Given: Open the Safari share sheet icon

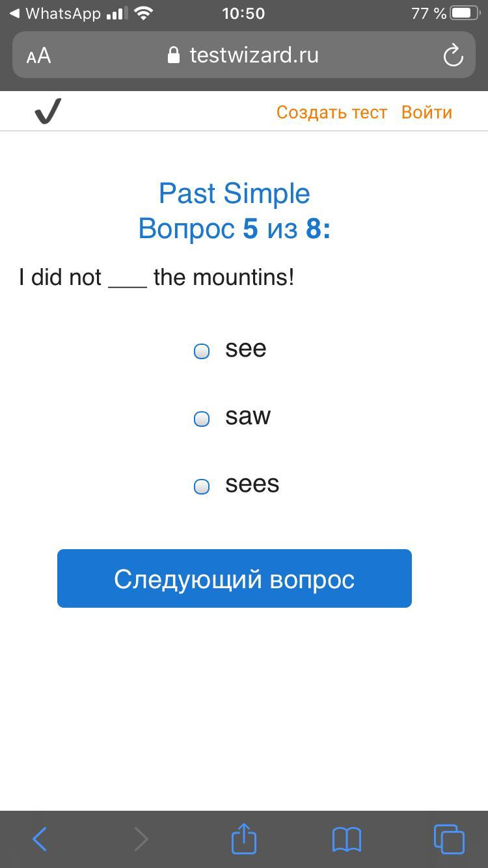Looking at the screenshot, I should click(x=244, y=838).
